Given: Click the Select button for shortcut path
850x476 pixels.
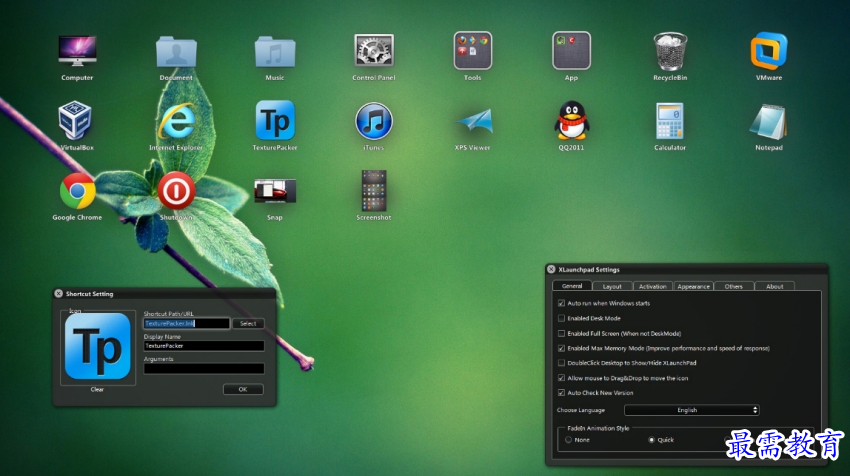Looking at the screenshot, I should (x=248, y=324).
